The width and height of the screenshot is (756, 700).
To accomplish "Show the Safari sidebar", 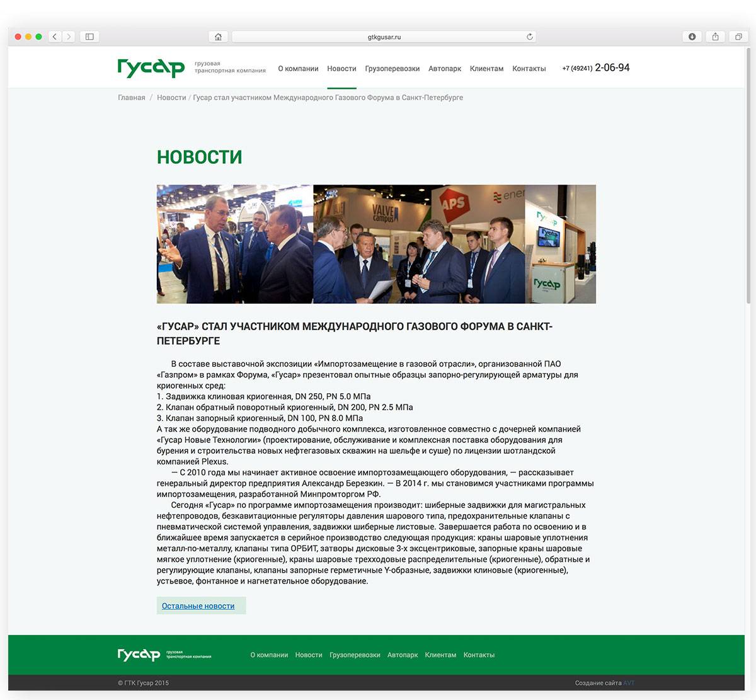I will [89, 37].
